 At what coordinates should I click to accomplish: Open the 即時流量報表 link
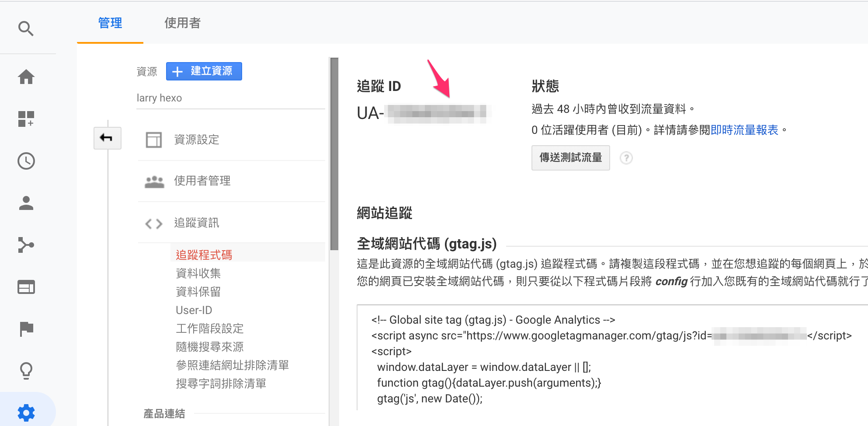click(744, 130)
